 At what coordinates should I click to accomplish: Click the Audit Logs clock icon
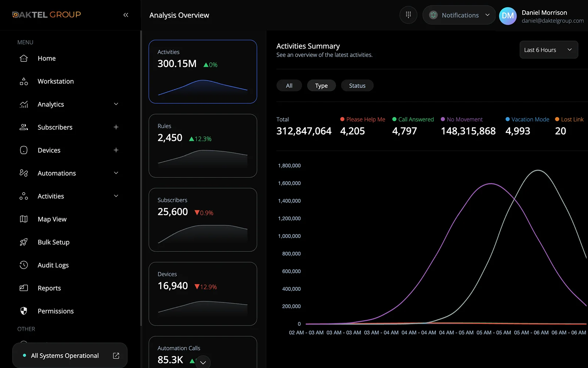(x=24, y=265)
